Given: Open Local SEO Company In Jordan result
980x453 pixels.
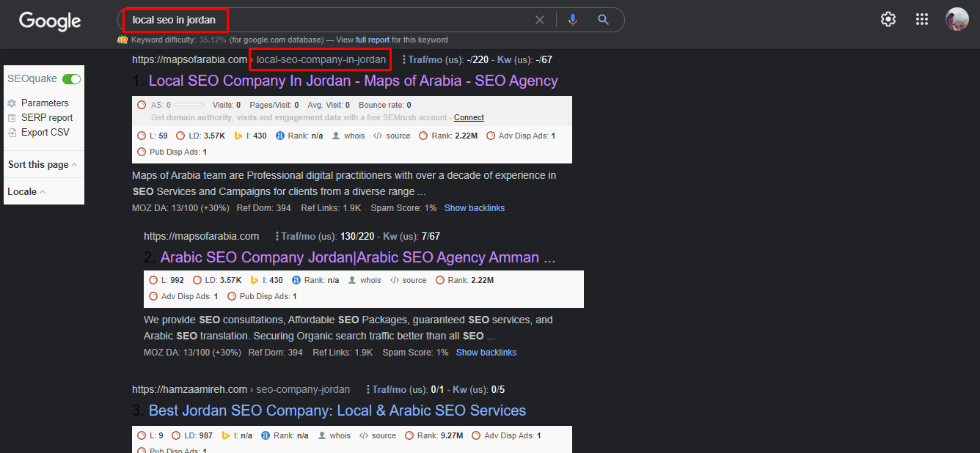Looking at the screenshot, I should [x=353, y=81].
